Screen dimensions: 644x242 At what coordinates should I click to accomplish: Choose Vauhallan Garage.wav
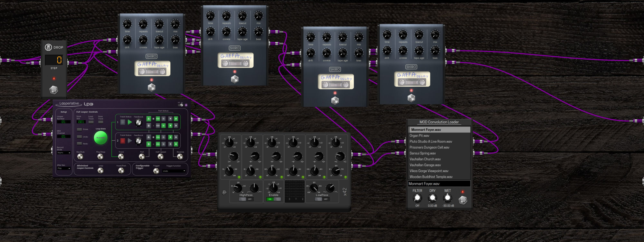439,165
